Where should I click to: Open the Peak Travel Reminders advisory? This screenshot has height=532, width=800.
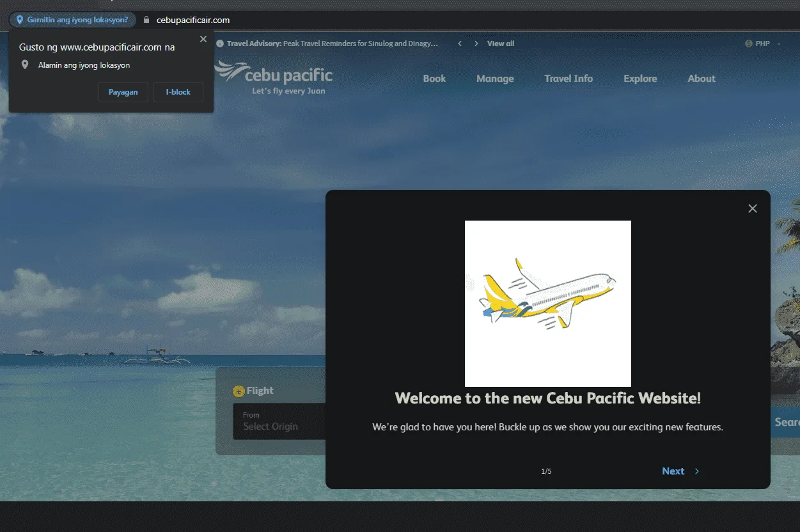[x=361, y=43]
